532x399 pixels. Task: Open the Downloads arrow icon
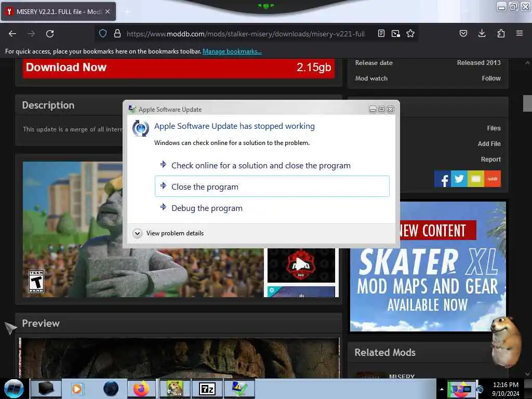coord(482,33)
